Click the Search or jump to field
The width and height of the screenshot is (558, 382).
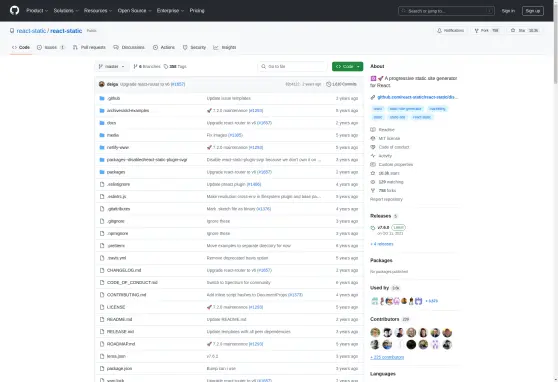446,11
